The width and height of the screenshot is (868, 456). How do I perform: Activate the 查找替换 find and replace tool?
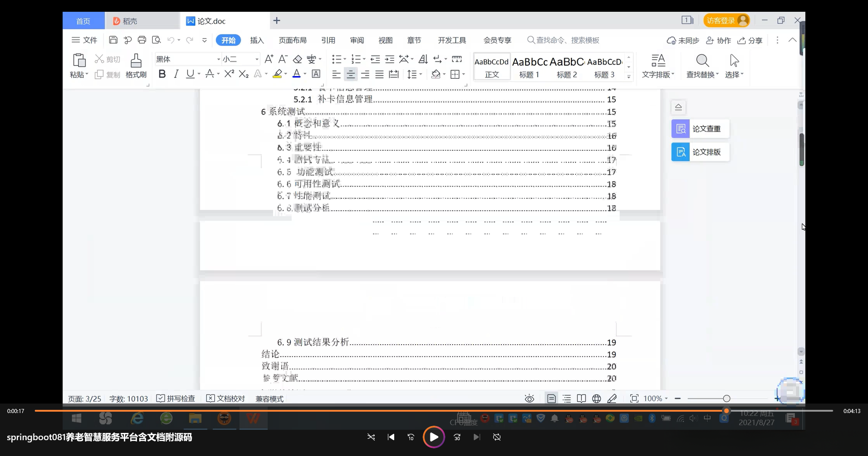tap(701, 66)
